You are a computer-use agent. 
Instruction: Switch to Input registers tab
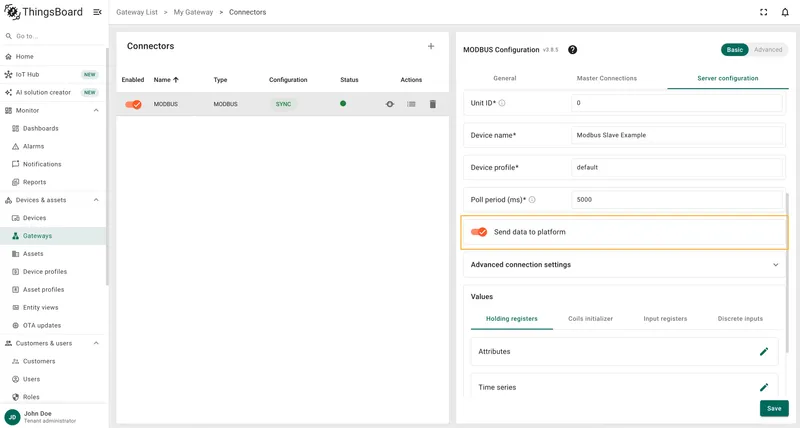point(665,319)
